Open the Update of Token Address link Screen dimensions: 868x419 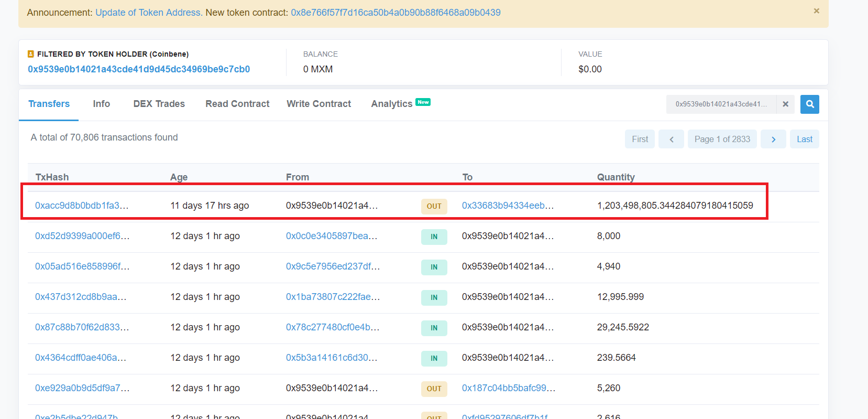pyautogui.click(x=149, y=13)
